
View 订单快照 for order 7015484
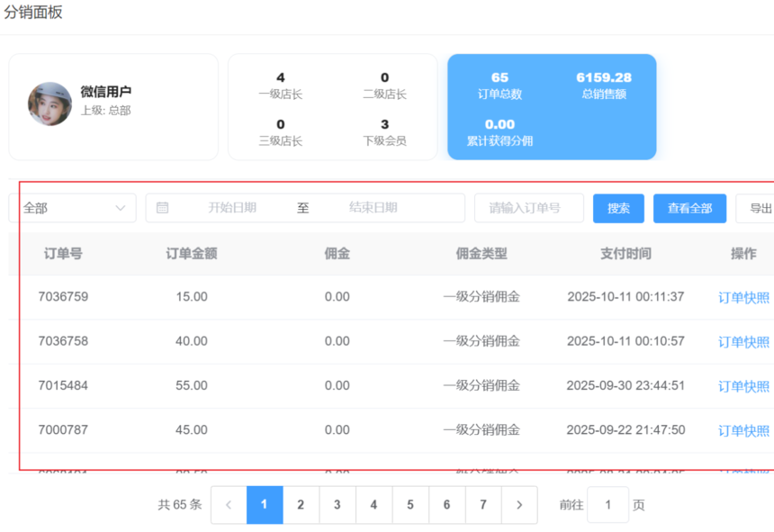pyautogui.click(x=743, y=386)
